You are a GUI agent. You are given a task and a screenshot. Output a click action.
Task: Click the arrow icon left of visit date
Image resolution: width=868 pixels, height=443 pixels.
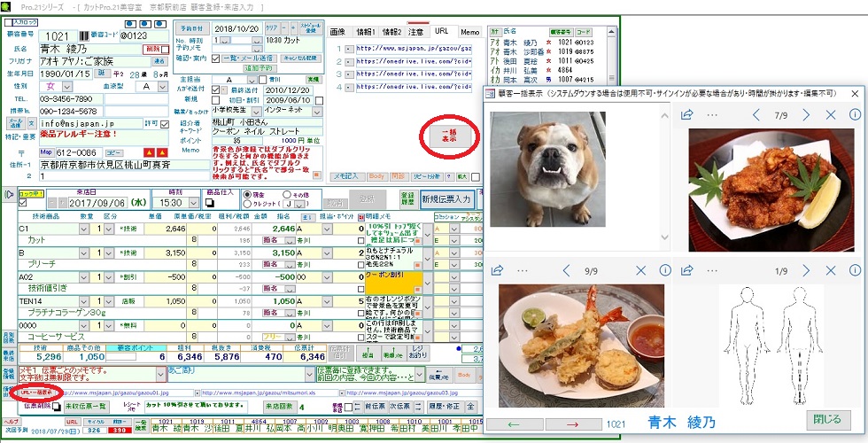[x=9, y=194]
